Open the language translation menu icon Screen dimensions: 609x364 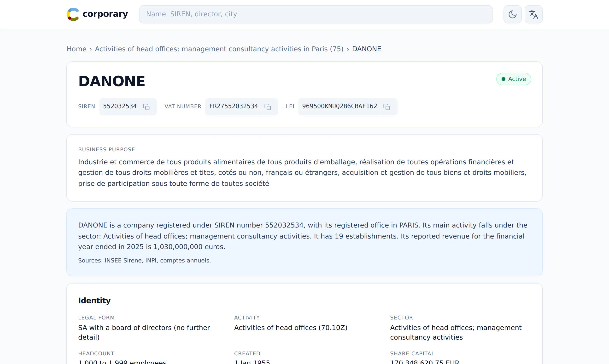[533, 14]
